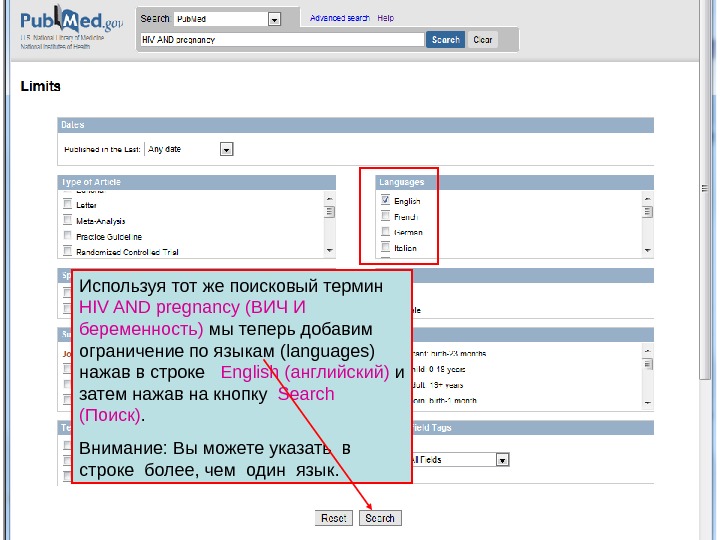Click the Dates section header
The image size is (720, 540).
(x=355, y=125)
